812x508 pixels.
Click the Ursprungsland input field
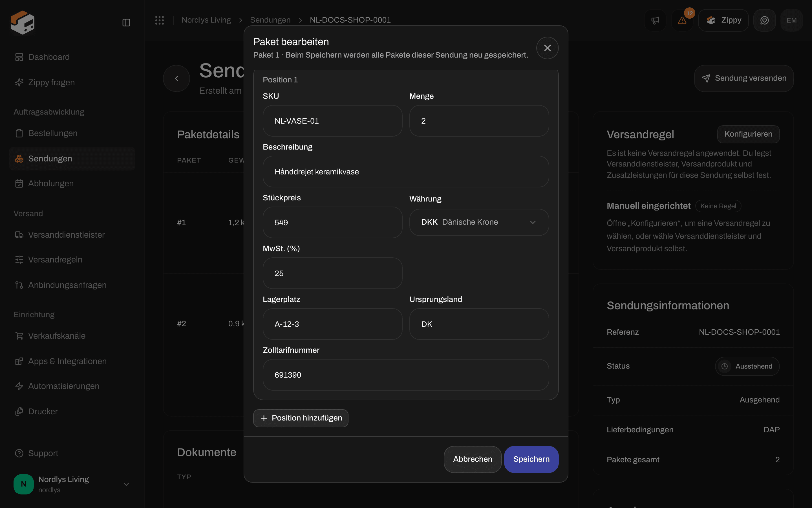[x=479, y=324]
